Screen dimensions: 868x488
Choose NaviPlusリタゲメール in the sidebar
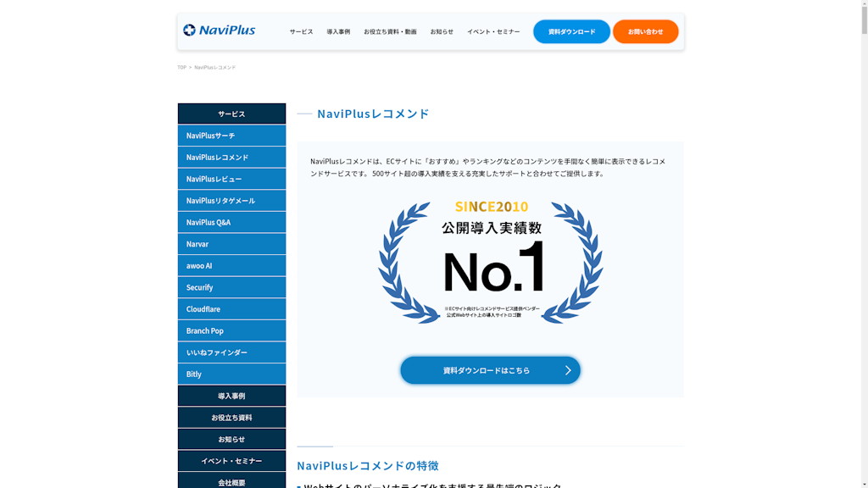point(231,201)
